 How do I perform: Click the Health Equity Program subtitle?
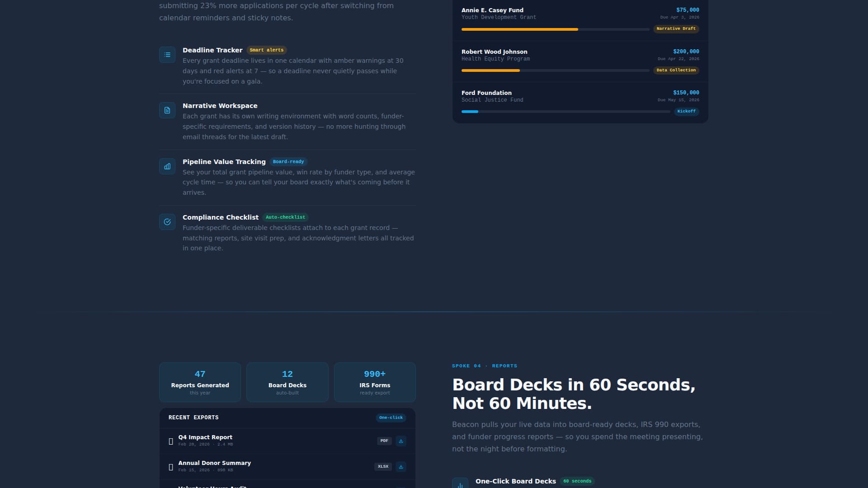pyautogui.click(x=495, y=59)
